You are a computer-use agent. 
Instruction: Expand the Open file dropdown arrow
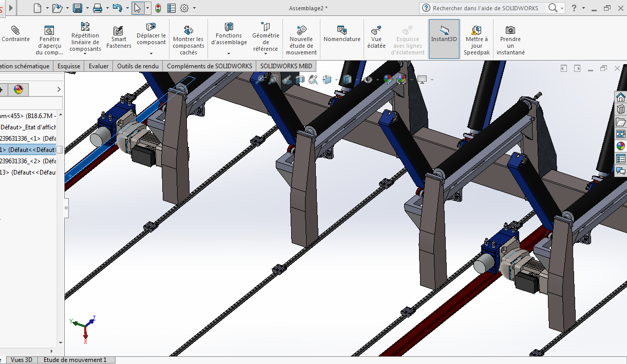point(67,8)
